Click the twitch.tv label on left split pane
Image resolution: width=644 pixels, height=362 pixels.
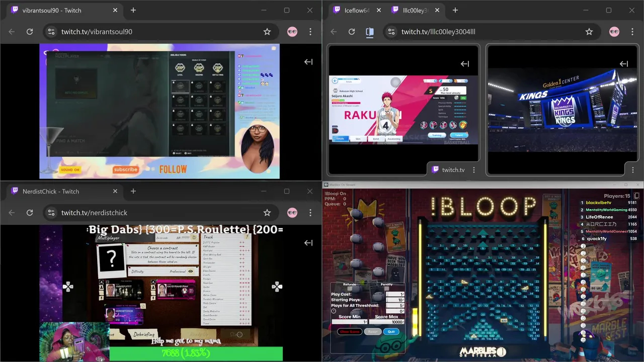(453, 170)
